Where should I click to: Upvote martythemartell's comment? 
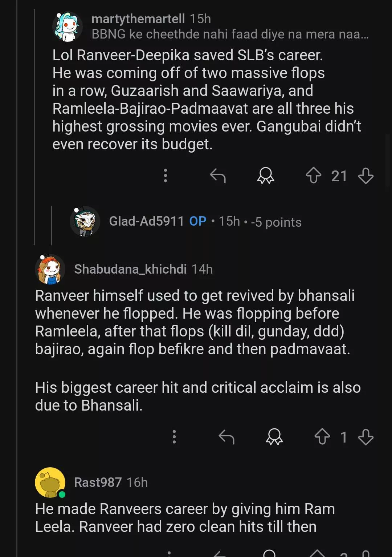click(x=314, y=176)
